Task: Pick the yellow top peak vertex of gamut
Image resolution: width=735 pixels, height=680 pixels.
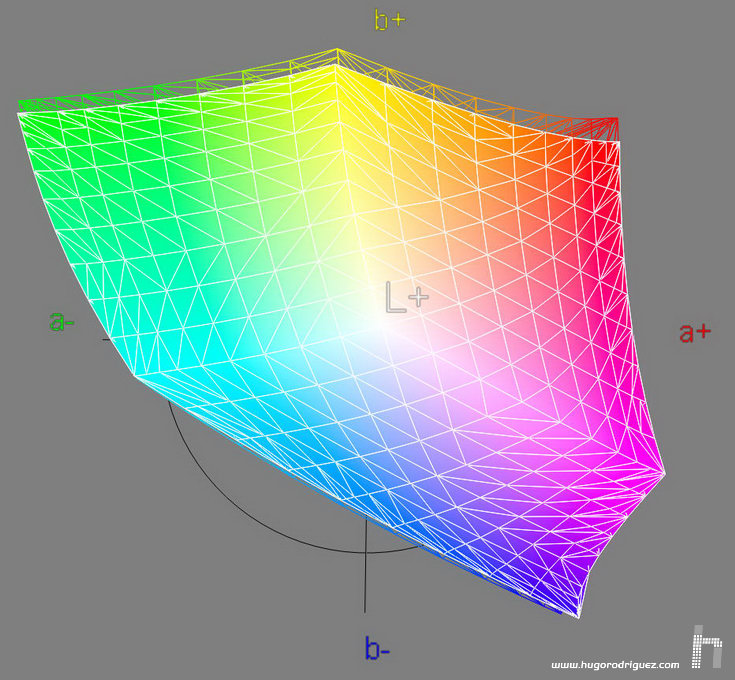Action: [338, 49]
